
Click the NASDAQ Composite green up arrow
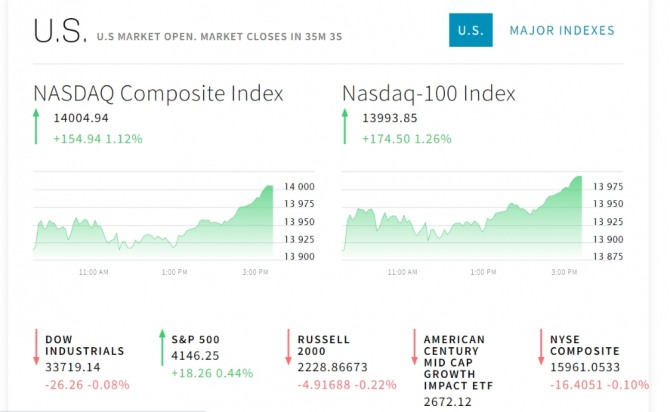(x=36, y=128)
